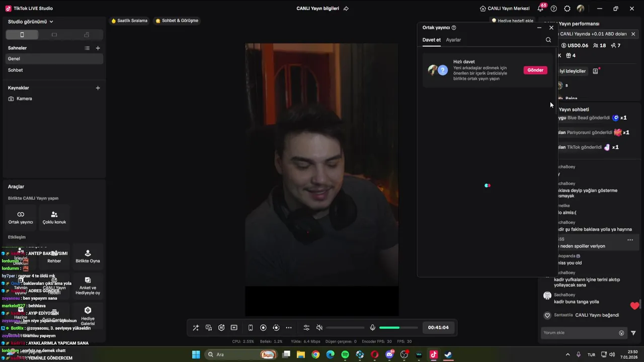Viewport: 644px width, 362px height.
Task: Open the Çoklu konuk tool
Action: [x=54, y=218]
